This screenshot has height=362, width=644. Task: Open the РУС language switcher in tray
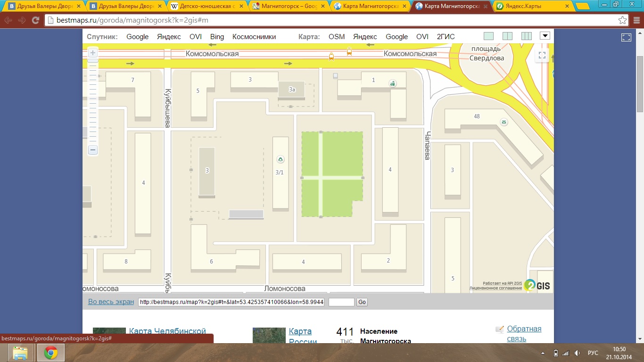pos(593,353)
